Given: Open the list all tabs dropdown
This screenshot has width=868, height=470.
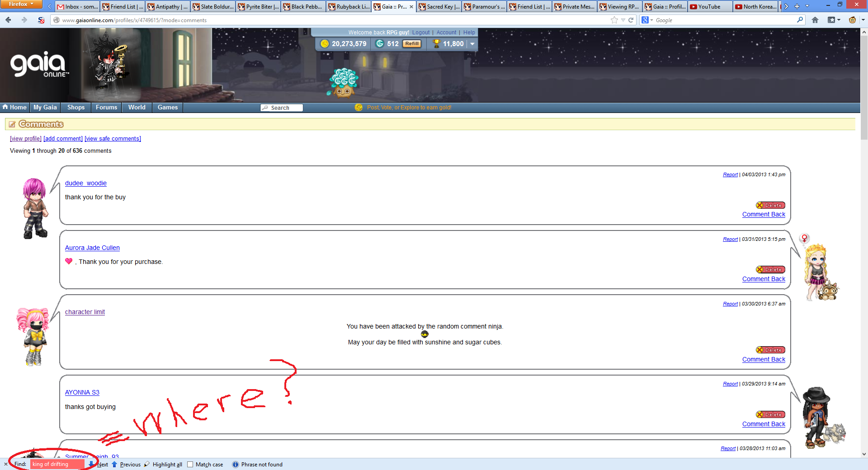Looking at the screenshot, I should [807, 6].
